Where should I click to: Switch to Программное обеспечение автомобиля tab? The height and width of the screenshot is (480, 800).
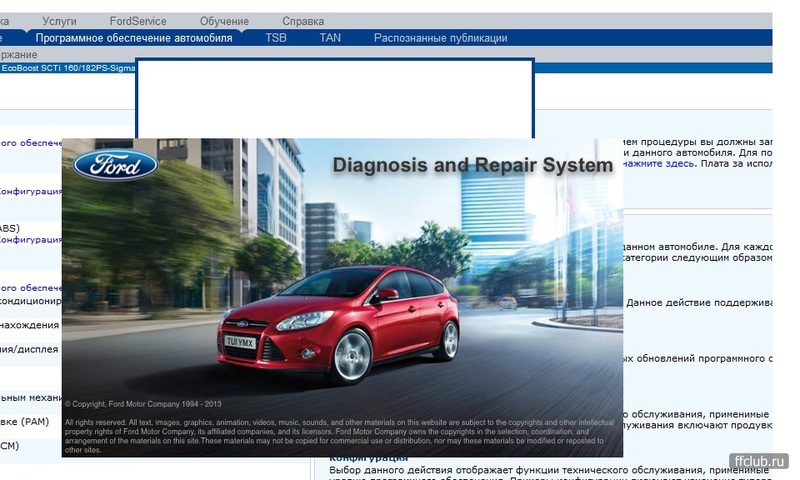[134, 38]
